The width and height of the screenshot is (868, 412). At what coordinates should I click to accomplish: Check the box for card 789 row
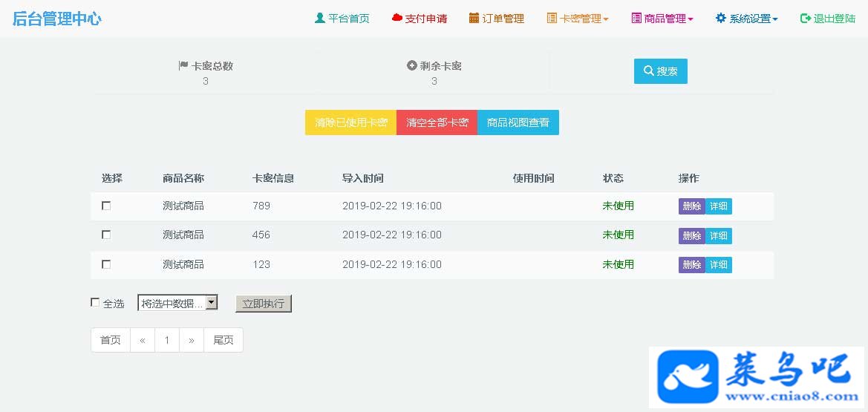[x=106, y=206]
